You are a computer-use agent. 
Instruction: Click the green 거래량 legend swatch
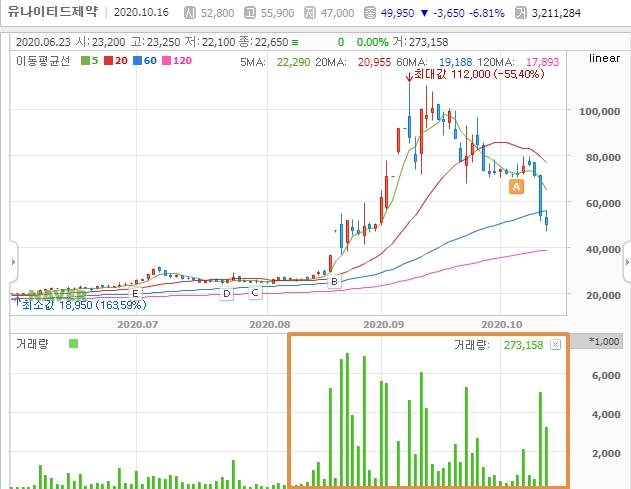pos(73,344)
